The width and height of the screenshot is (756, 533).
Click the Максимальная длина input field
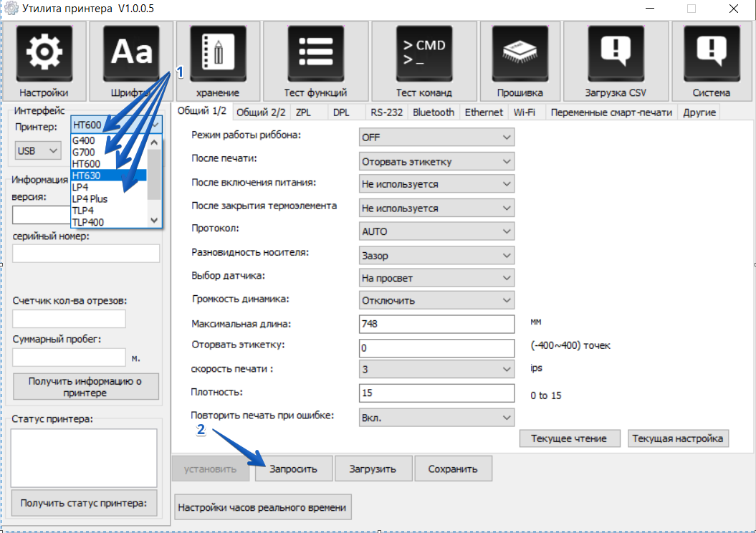pyautogui.click(x=436, y=324)
